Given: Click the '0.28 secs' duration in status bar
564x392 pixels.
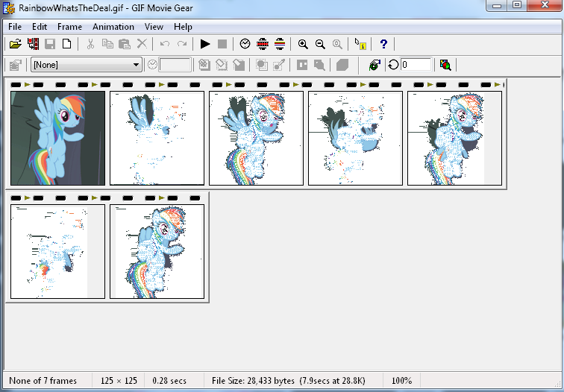Looking at the screenshot, I should point(169,381).
